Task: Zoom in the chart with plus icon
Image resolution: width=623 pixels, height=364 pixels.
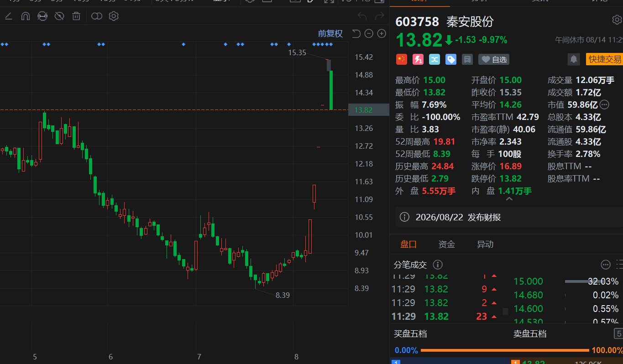Action: click(382, 33)
